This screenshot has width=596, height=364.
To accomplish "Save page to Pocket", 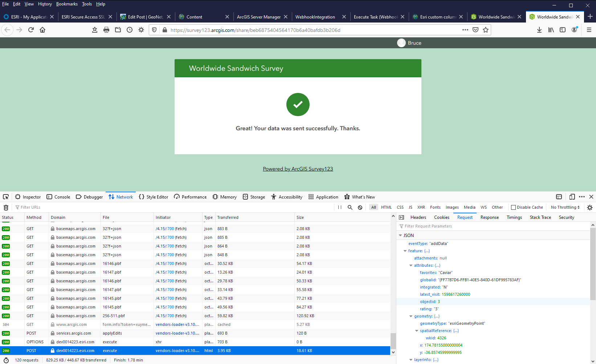I will pos(475,30).
